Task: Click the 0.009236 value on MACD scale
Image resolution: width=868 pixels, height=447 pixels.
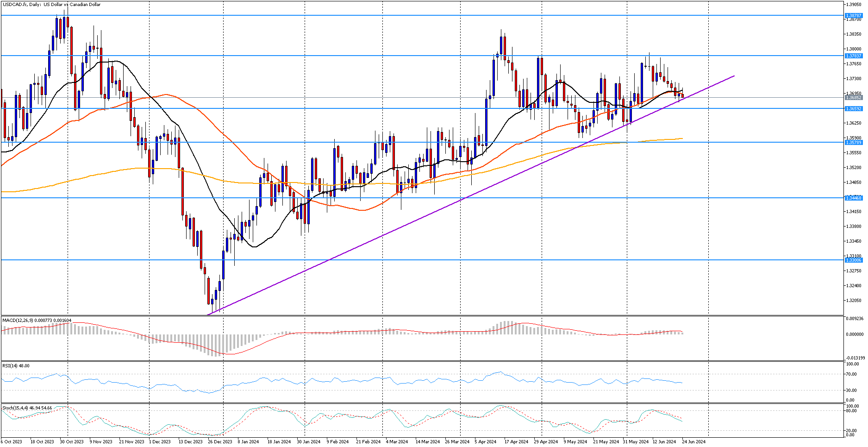Action: pyautogui.click(x=854, y=319)
